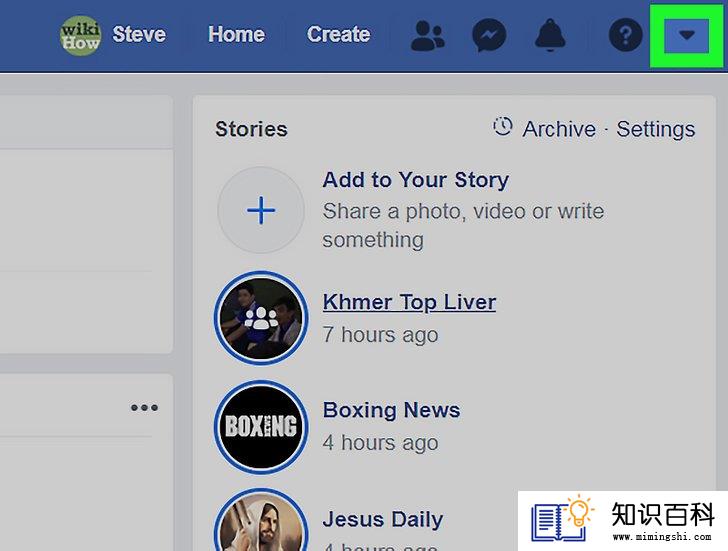Open the stories Archive link
This screenshot has height=551, width=728.
[559, 129]
